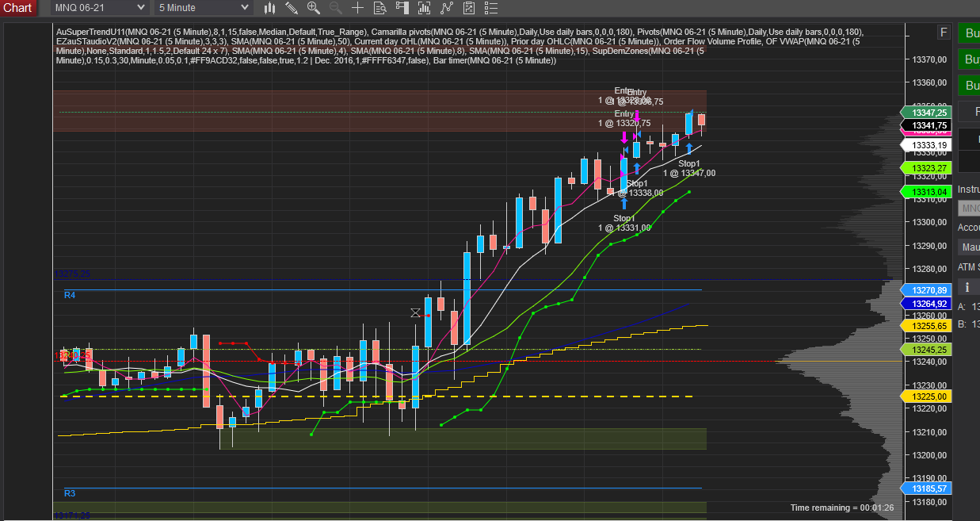Click the lime 13323,27 price marker
This screenshot has height=521, width=980.
click(x=925, y=168)
